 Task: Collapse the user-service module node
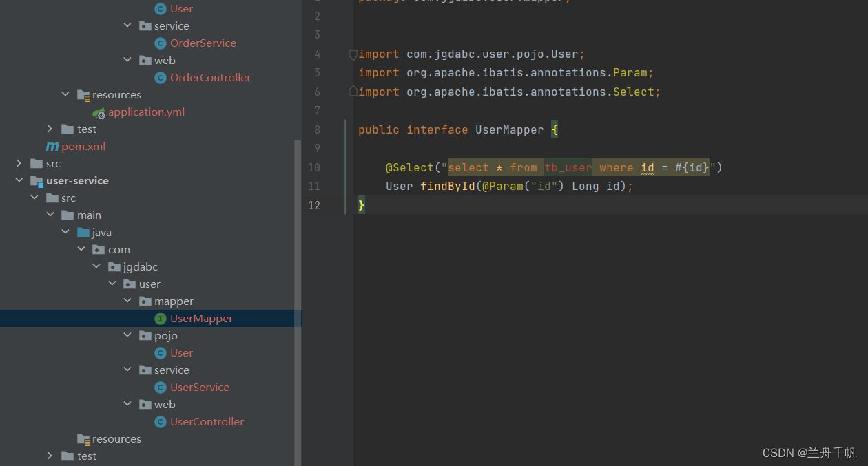19,180
